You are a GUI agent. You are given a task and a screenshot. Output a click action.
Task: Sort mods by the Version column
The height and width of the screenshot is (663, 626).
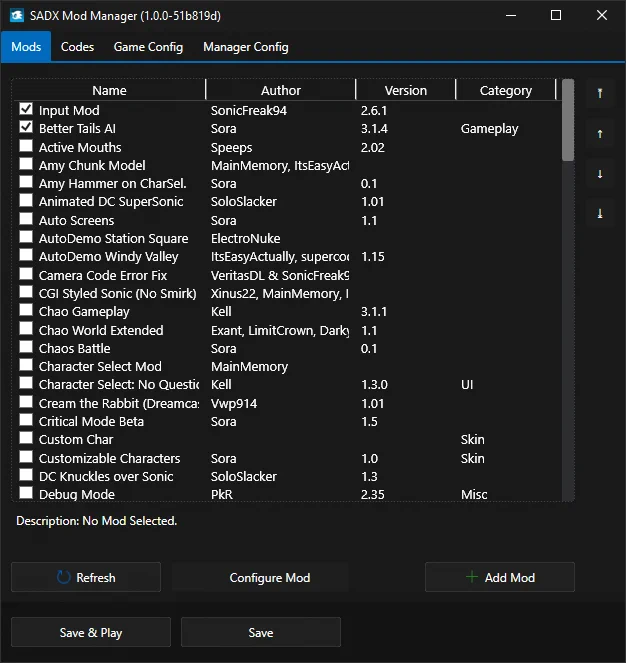pyautogui.click(x=406, y=90)
